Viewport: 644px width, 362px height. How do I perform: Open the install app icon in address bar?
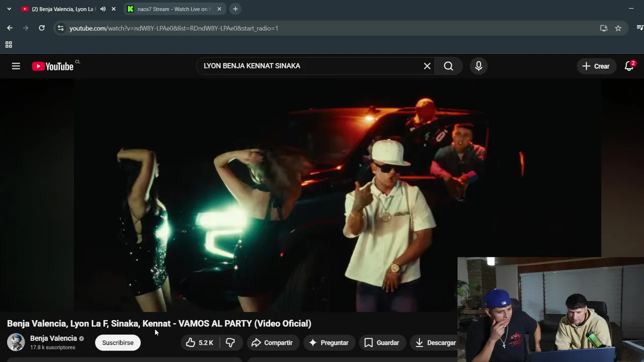[604, 28]
